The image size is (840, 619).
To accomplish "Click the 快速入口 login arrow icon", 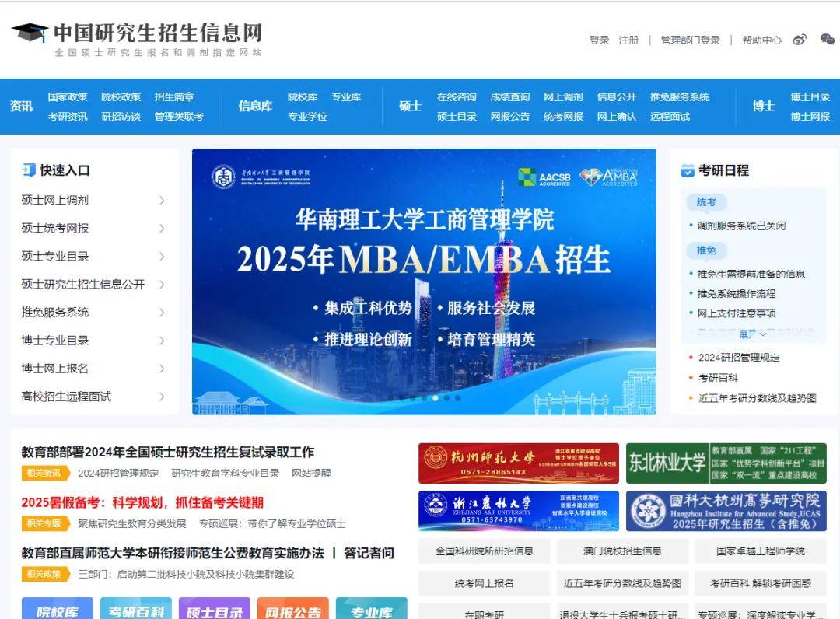I will pos(29,170).
